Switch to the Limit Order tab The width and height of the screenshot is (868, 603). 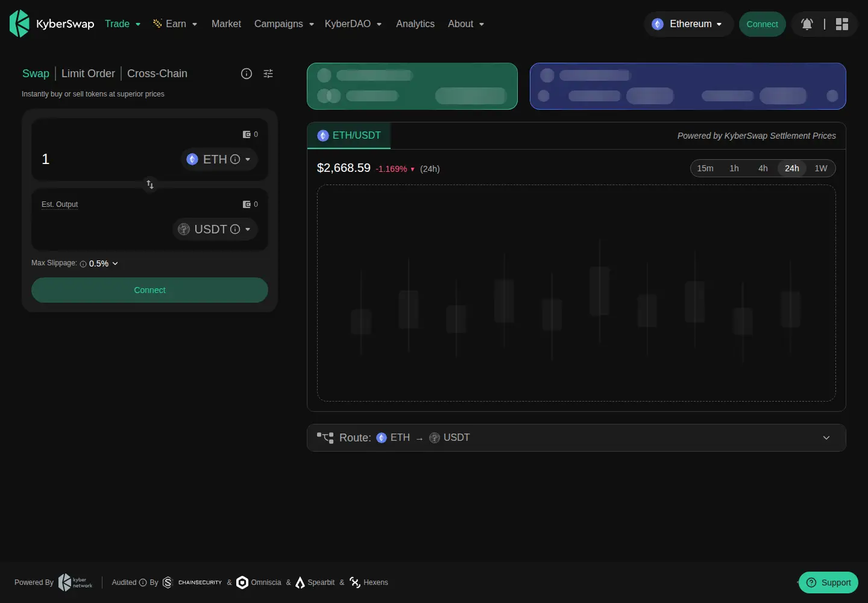[x=88, y=74]
